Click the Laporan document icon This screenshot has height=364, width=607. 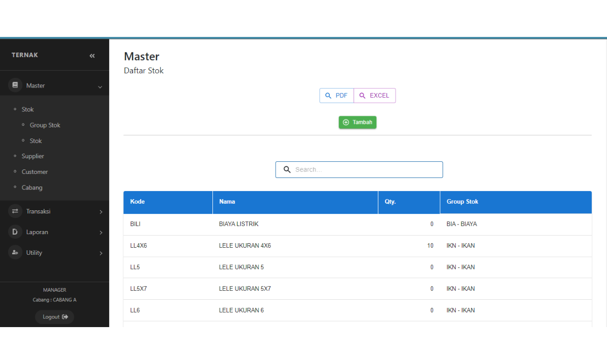point(15,232)
